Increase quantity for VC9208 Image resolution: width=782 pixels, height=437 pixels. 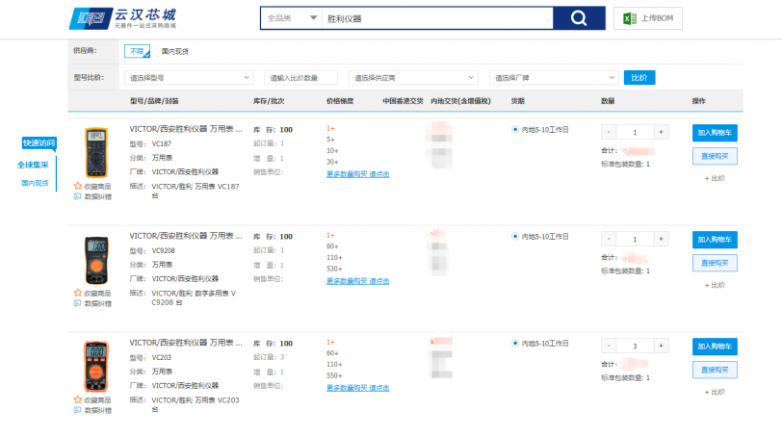tap(661, 239)
